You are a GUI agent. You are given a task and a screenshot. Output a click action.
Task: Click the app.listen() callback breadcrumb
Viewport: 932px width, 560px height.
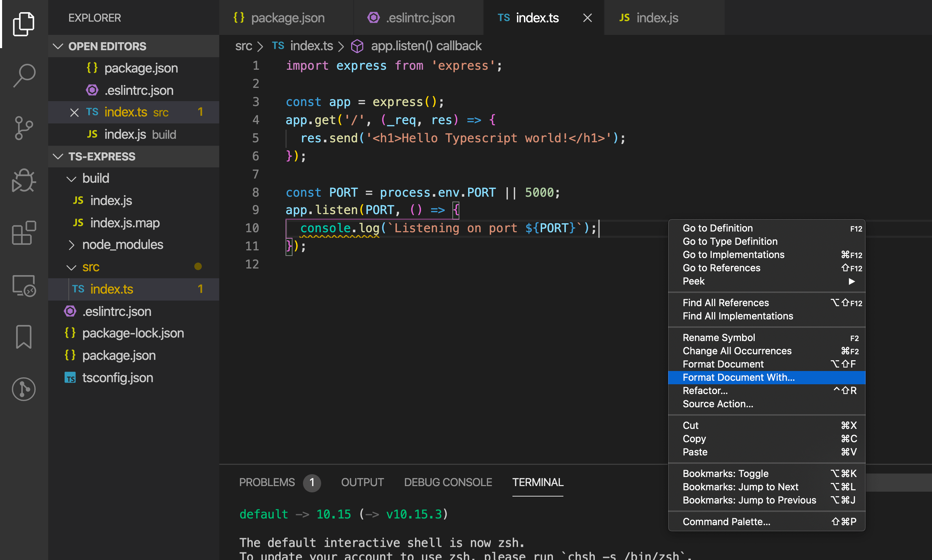[426, 46]
